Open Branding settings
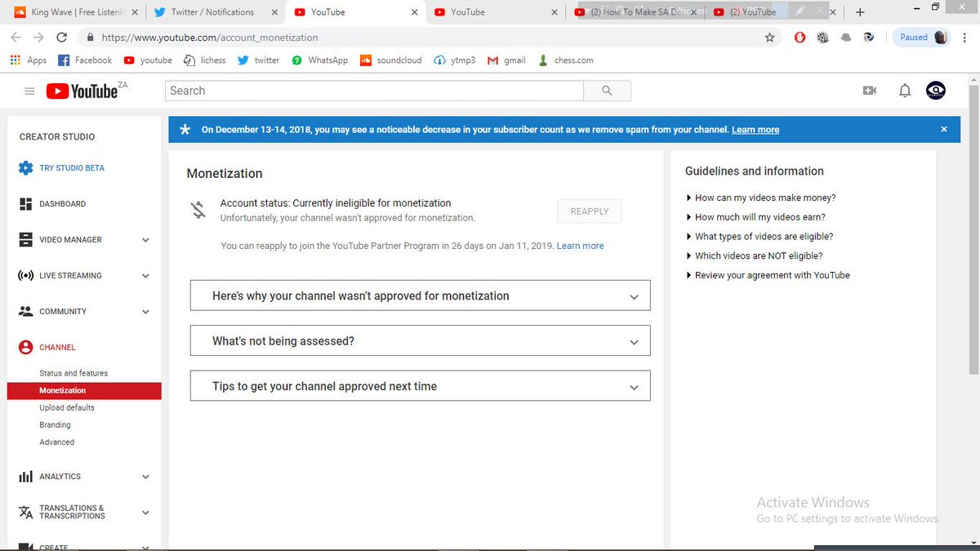The height and width of the screenshot is (551, 980). (55, 424)
